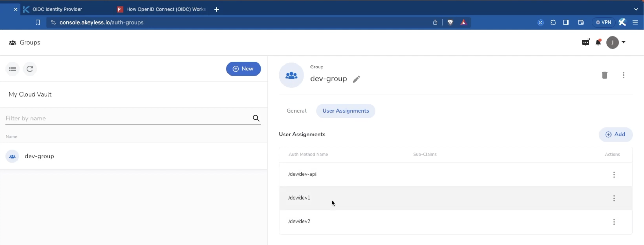Delete dev-group using the trash icon

click(604, 75)
